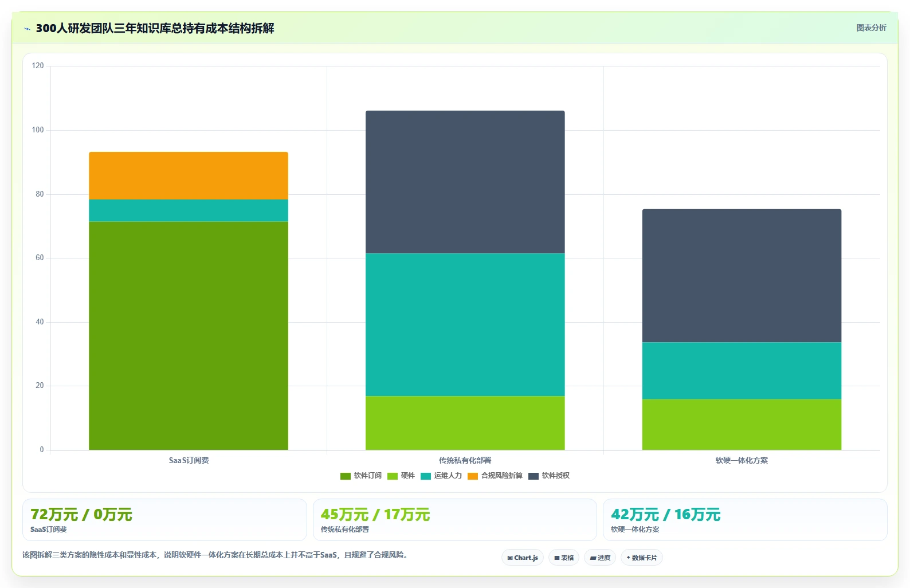910x588 pixels.
Task: Click the light green 硬件 segment of 软硬一体化方案 bar
Action: coord(742,425)
